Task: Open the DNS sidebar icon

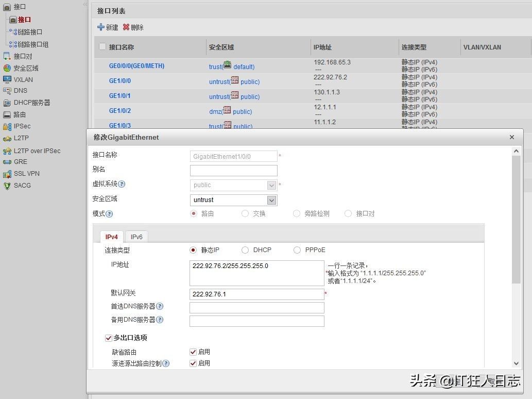Action: 7,91
